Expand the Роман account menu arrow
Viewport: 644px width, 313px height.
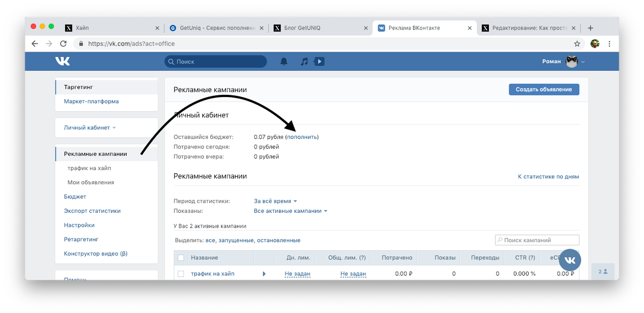coord(583,62)
